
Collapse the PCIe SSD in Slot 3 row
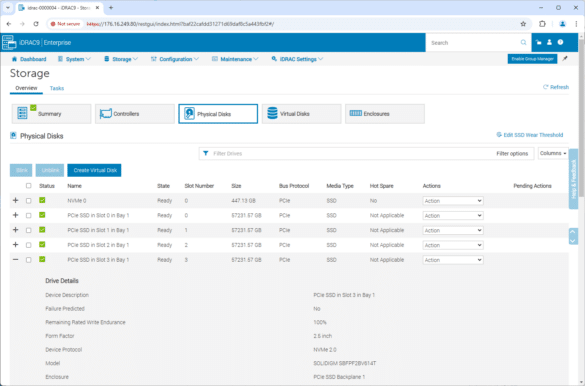(x=15, y=260)
